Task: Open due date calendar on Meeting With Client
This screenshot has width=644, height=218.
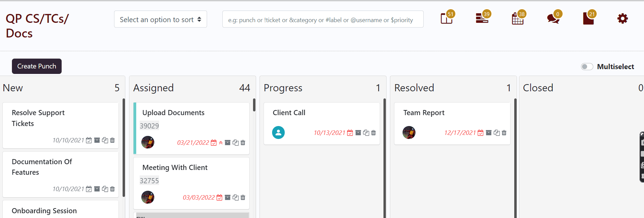Action: point(219,197)
